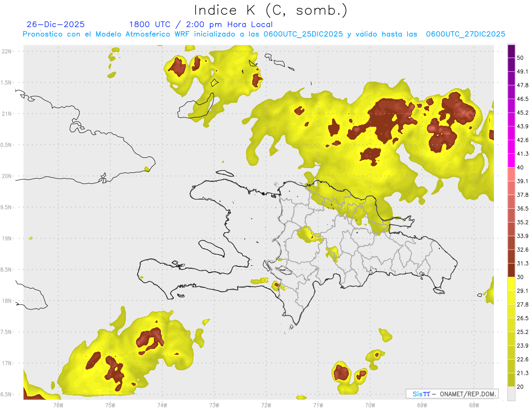Click the legend value "50"

pos(520,58)
